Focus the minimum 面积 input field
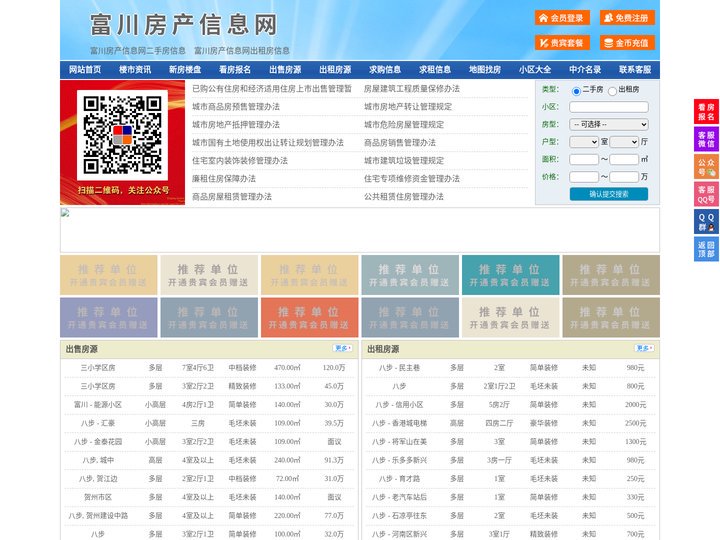 coord(584,159)
